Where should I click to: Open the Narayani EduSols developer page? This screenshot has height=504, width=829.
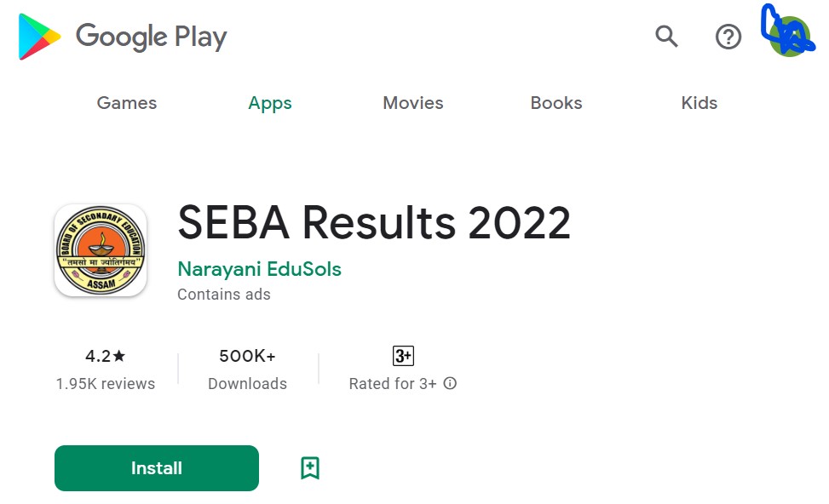pyautogui.click(x=259, y=269)
